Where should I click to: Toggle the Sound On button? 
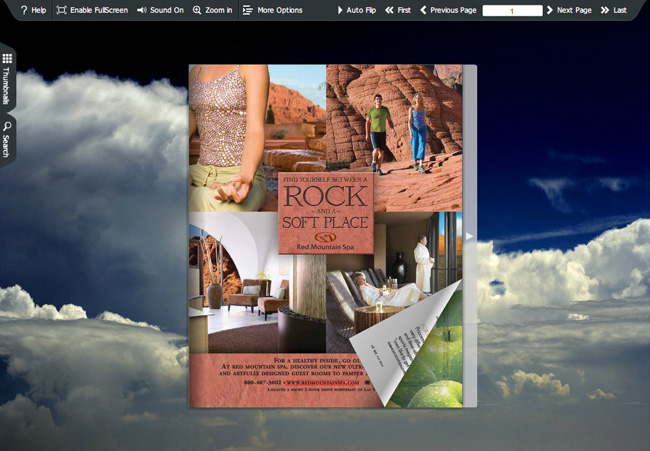pos(160,10)
